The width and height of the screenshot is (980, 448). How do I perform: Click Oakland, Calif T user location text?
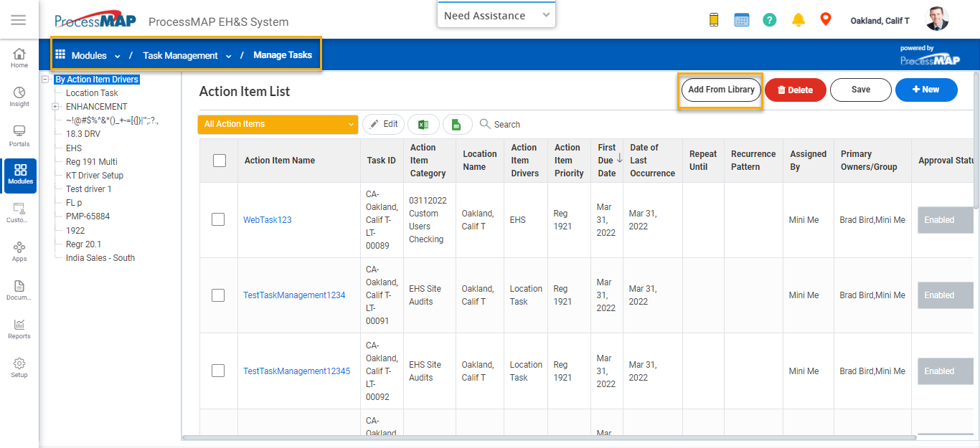click(x=880, y=21)
